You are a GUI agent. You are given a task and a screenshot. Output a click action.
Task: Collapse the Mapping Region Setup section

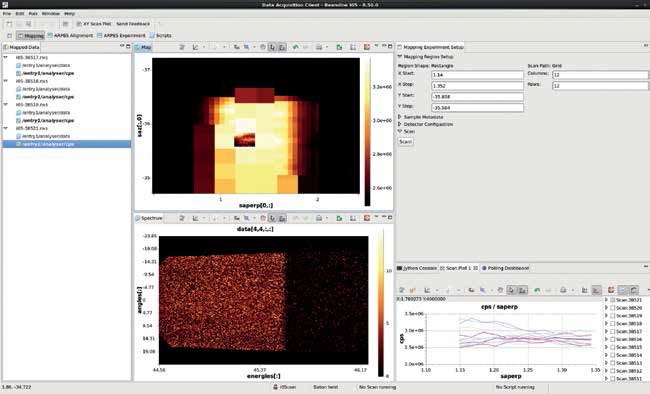(x=400, y=57)
